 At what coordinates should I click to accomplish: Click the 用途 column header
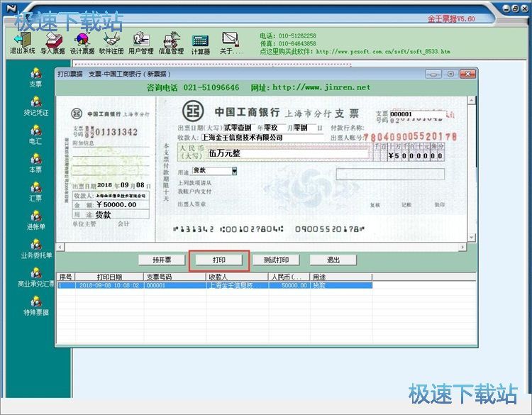pyautogui.click(x=341, y=277)
